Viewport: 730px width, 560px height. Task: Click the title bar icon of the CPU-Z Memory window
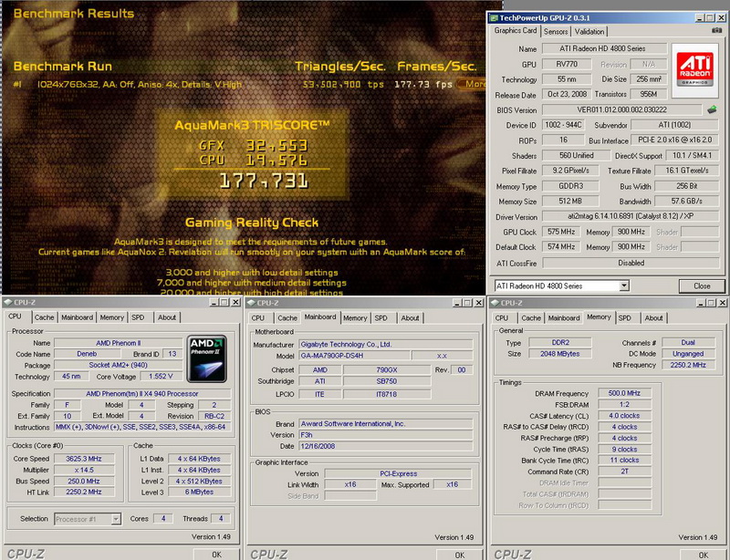pyautogui.click(x=495, y=303)
